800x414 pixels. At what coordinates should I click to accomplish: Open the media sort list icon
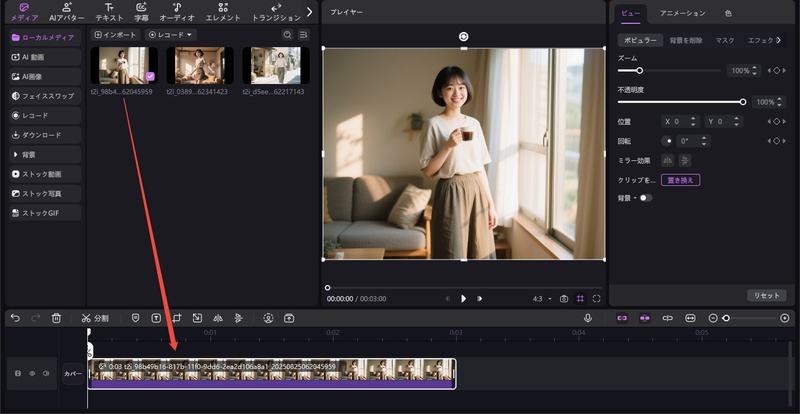[x=304, y=35]
